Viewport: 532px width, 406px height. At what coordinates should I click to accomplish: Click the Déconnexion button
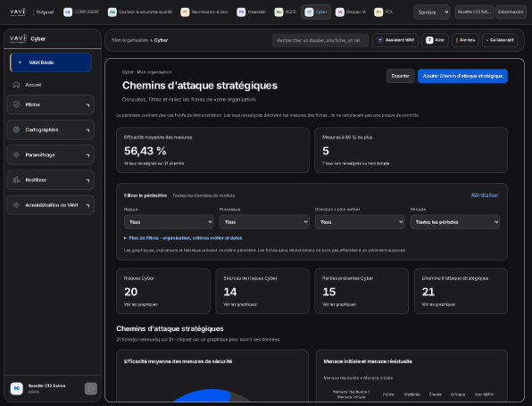[511, 12]
